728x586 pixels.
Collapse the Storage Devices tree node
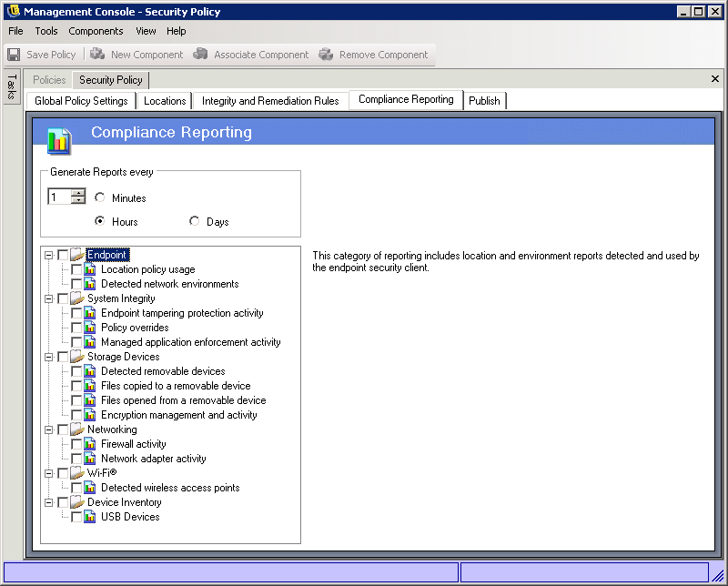pyautogui.click(x=49, y=357)
